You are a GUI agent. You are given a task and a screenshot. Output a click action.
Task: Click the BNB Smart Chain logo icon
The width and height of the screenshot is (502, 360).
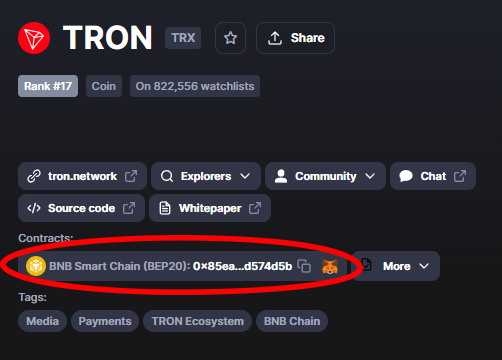[36, 266]
